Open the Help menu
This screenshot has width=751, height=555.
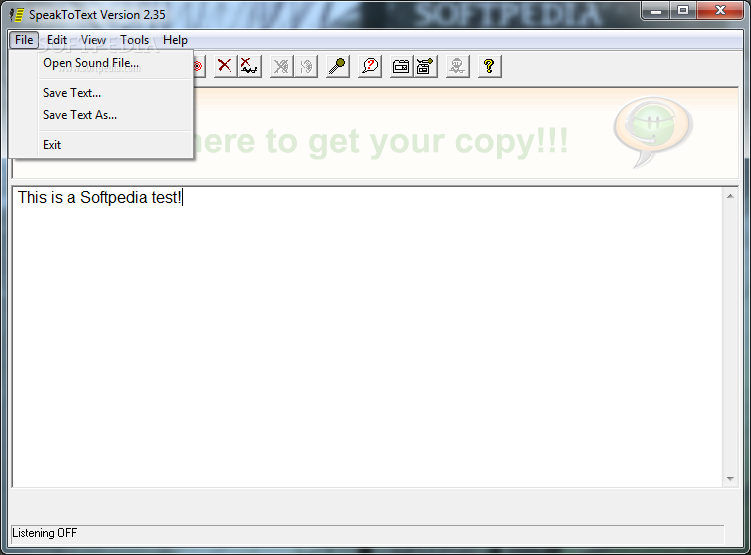tap(175, 40)
